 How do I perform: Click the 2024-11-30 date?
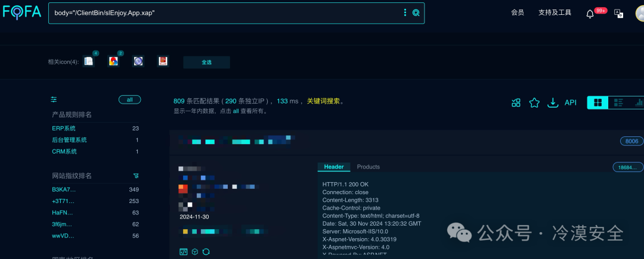coord(194,217)
